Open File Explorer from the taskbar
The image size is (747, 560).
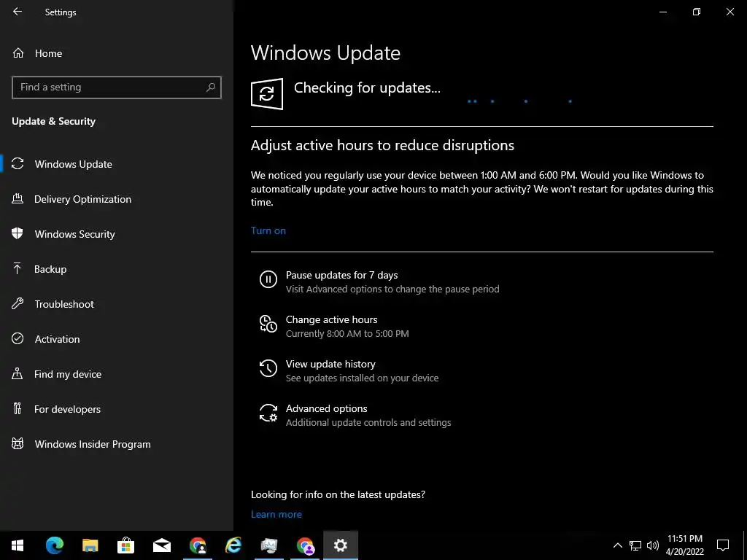tap(90, 545)
